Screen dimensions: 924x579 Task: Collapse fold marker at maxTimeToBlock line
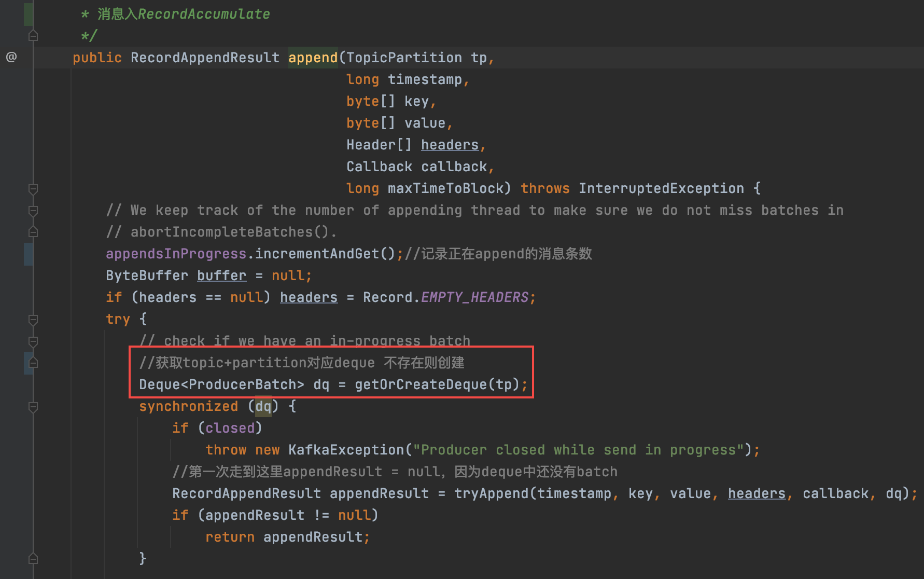(x=33, y=189)
